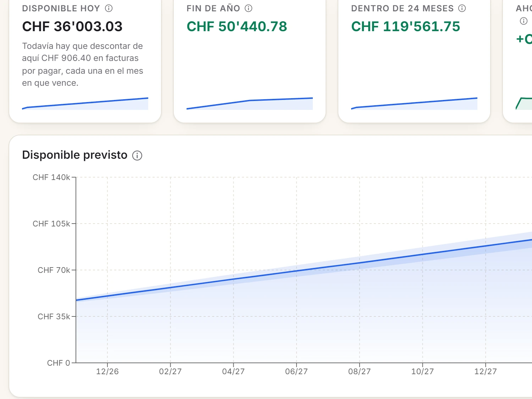Viewport: 532px width, 399px height.
Task: Click the FIN DE AÑO card title
Action: [x=214, y=9]
